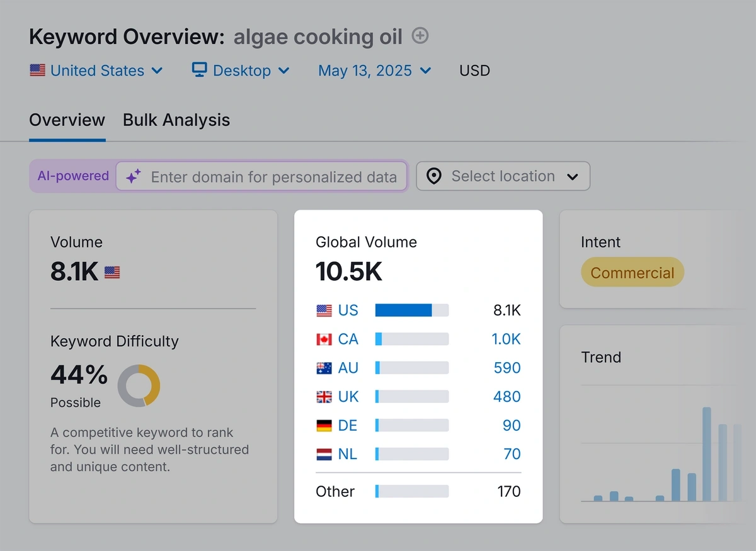Click the USD currency label

474,71
